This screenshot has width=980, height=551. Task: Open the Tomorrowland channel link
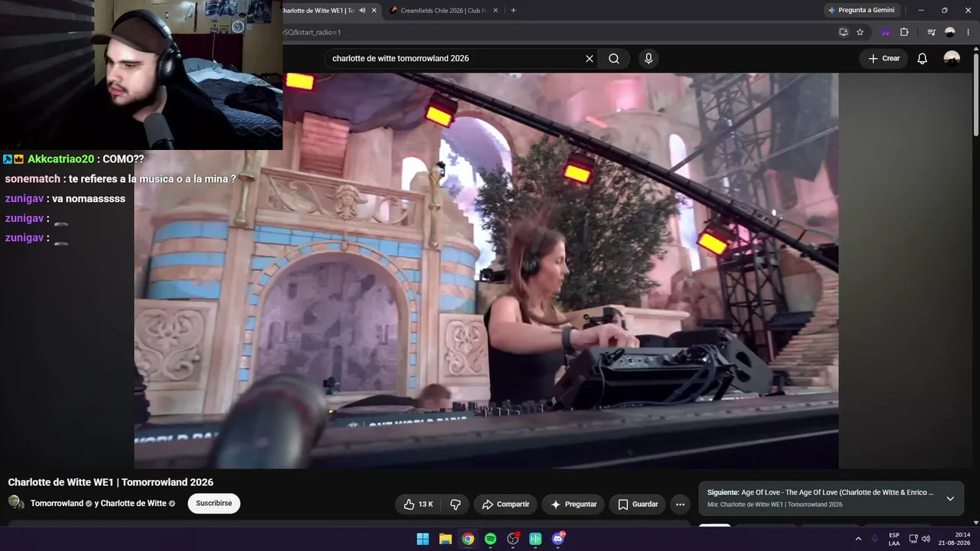[x=57, y=504]
